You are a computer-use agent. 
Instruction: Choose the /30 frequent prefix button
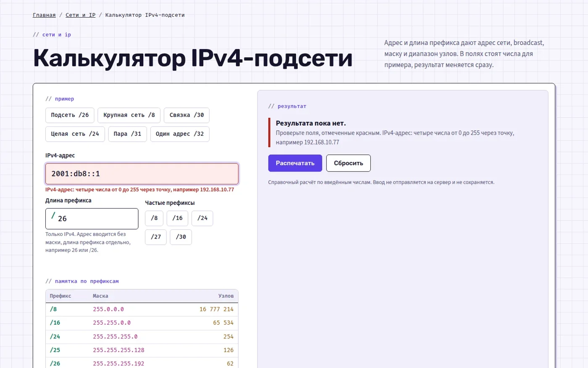point(181,237)
